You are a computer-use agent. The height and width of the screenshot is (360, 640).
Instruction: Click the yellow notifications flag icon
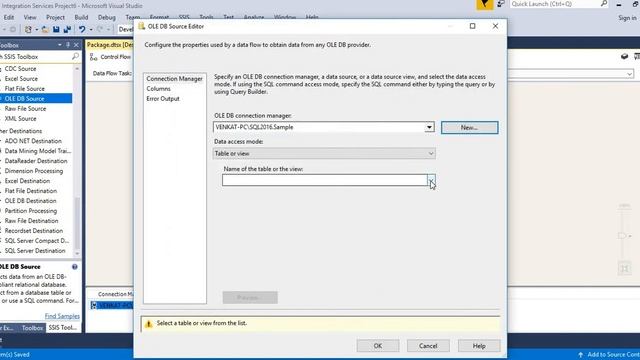coord(484,4)
